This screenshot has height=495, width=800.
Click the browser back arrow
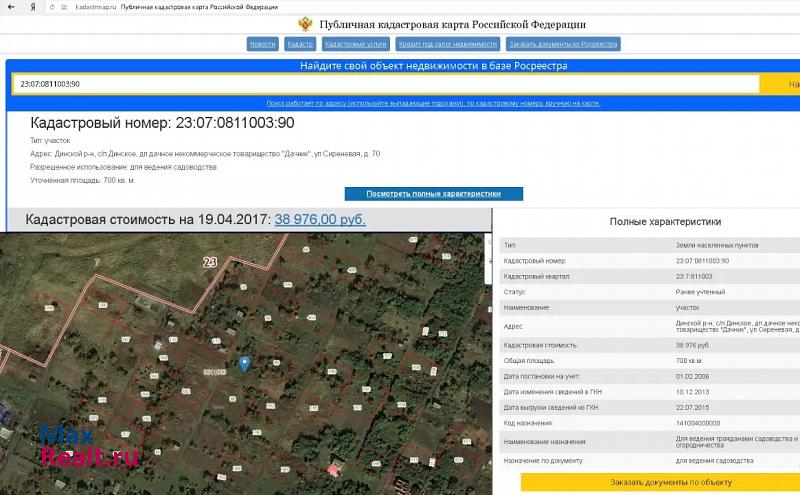click(11, 6)
